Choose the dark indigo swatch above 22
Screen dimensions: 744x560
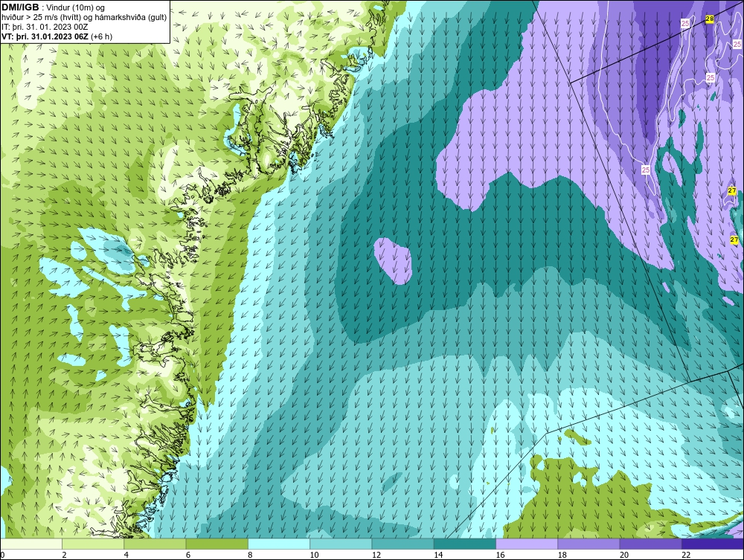pos(713,544)
